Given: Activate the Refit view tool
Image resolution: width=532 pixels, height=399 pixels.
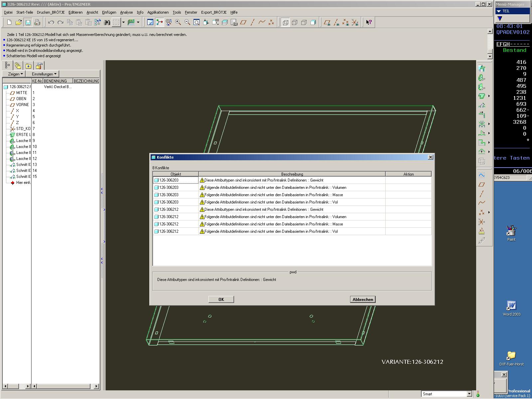Looking at the screenshot, I should [x=196, y=22].
